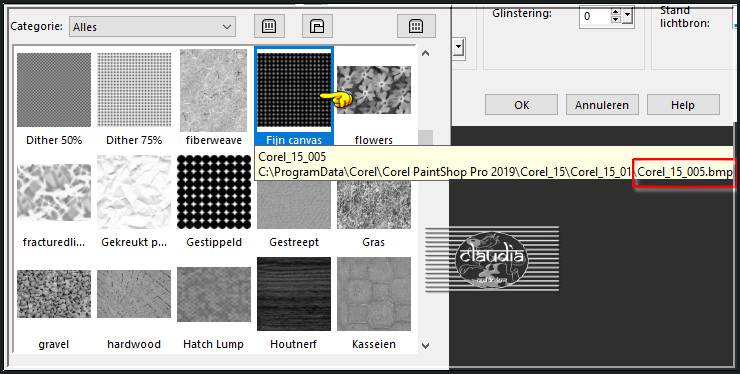Click the Gestippeld label
Screen dimensions: 740x374
coord(214,242)
